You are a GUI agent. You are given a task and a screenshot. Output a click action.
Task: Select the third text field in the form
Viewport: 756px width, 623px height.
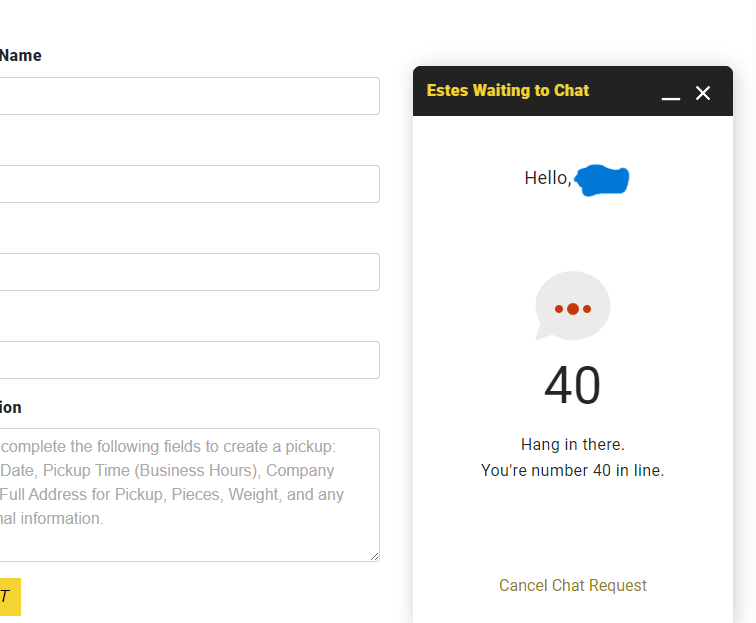point(188,272)
